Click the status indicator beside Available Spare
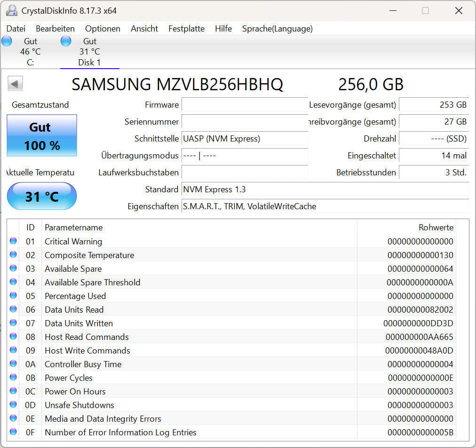 pos(14,268)
